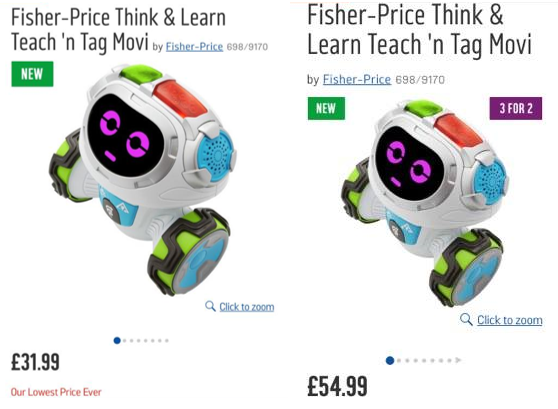This screenshot has width=558, height=409.
Task: Click the £31.99 price
Action: [x=35, y=362]
